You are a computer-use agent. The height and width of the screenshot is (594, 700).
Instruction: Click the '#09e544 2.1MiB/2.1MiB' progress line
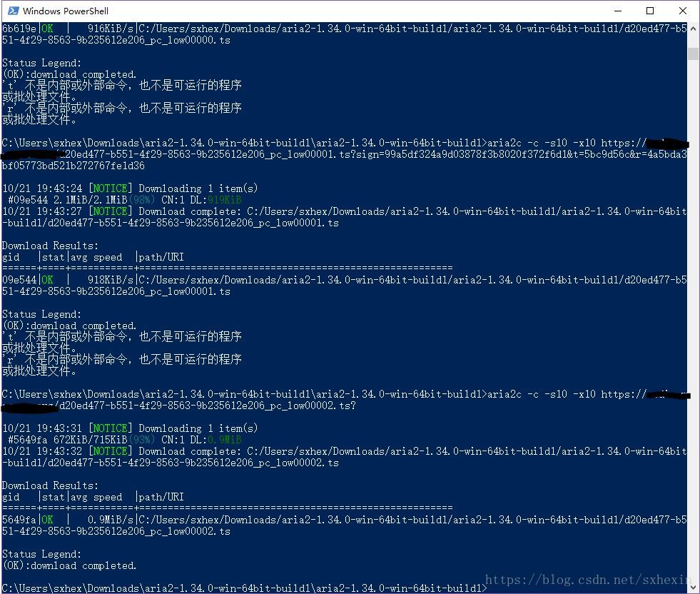(125, 200)
